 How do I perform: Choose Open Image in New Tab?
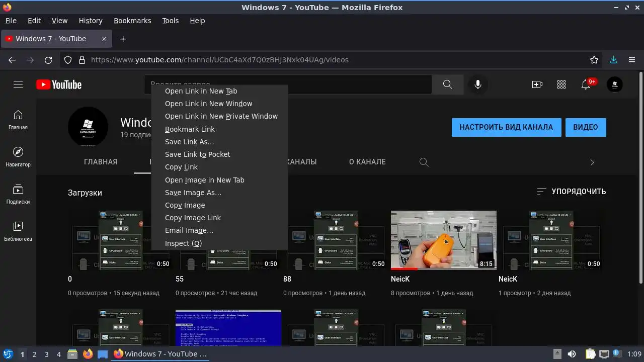click(219, 180)
